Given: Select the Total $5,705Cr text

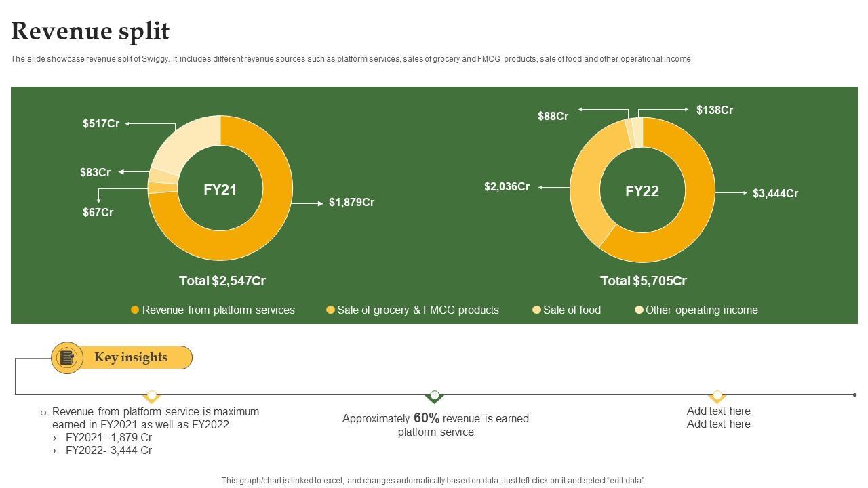Looking at the screenshot, I should tap(644, 281).
